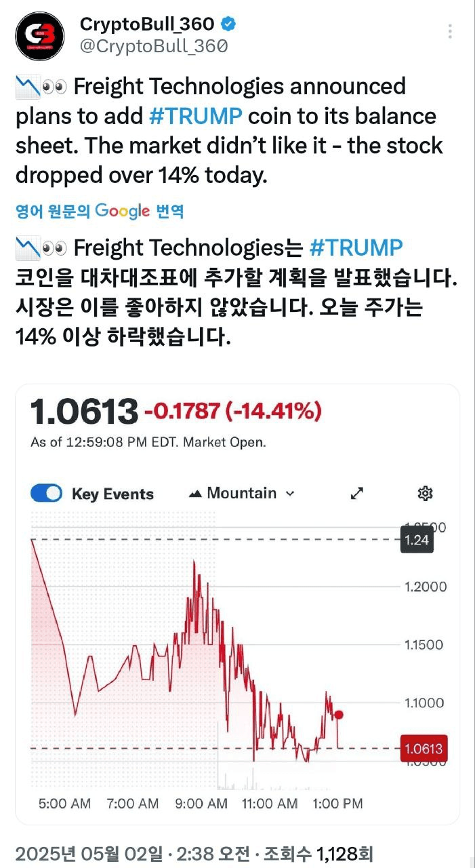Click the mountain chart type icon
This screenshot has width=475, height=868.
pyautogui.click(x=196, y=494)
